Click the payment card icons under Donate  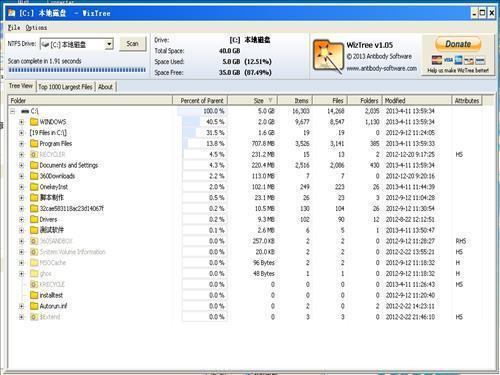pyautogui.click(x=458, y=60)
